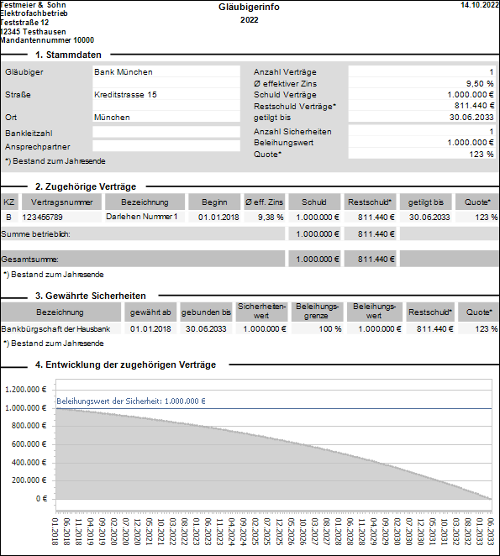
Task: Click the 'Gesamtsumme:' row label
Action: (30, 259)
